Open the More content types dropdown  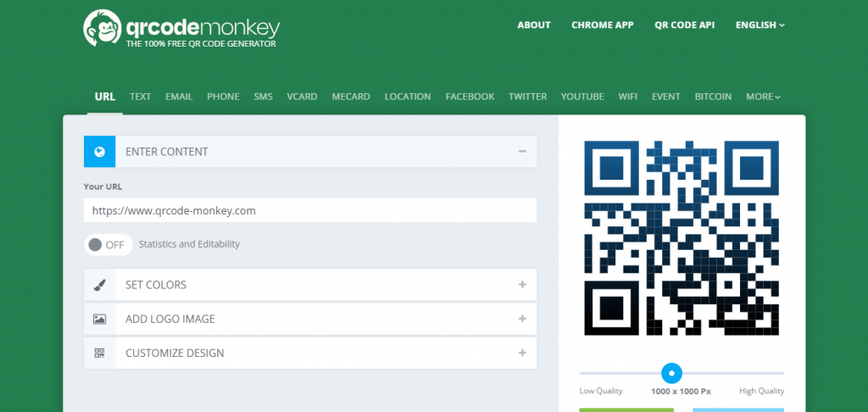coord(763,97)
